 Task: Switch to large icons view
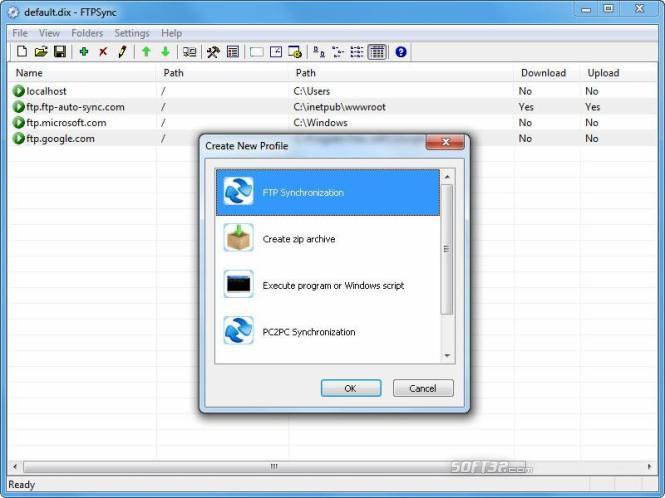(319, 52)
